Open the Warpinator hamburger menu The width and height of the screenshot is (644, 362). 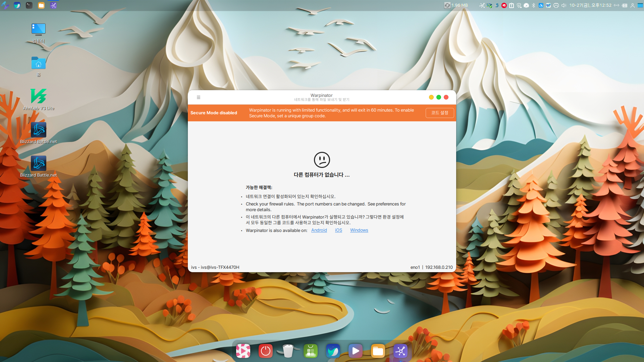(x=199, y=98)
